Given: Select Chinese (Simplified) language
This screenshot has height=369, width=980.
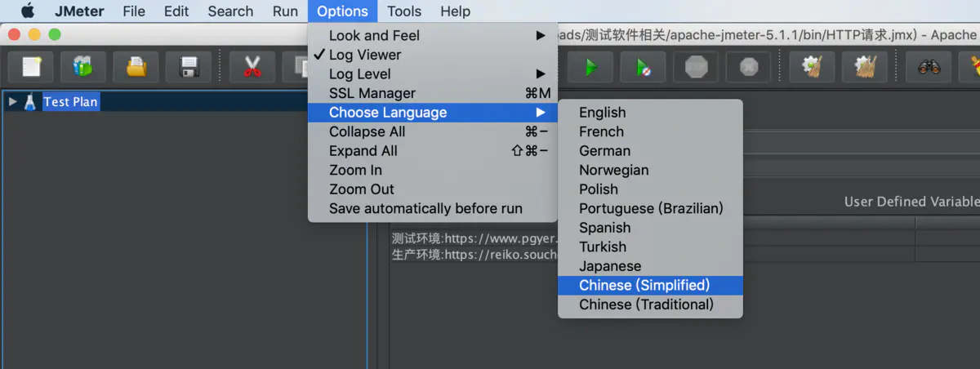Looking at the screenshot, I should [x=651, y=285].
